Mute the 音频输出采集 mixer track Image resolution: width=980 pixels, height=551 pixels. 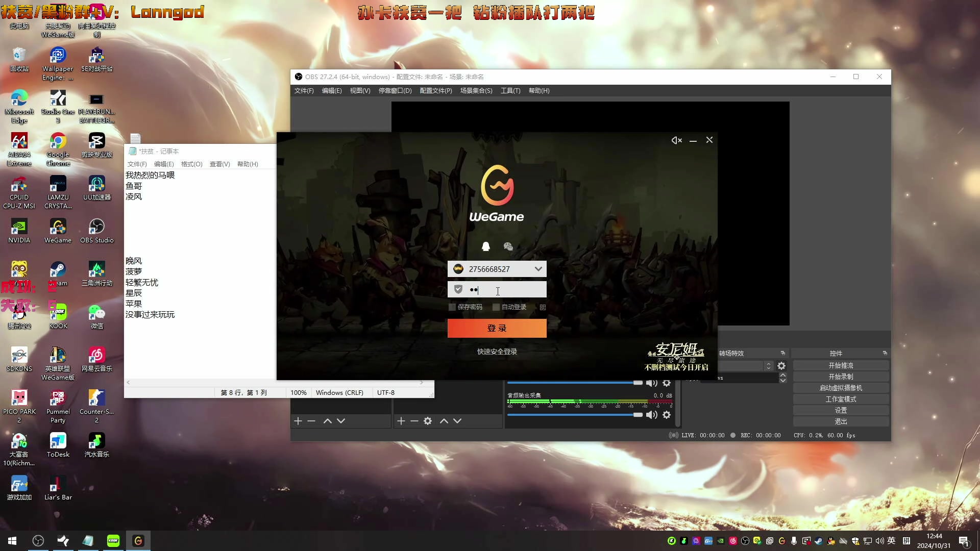coord(652,415)
